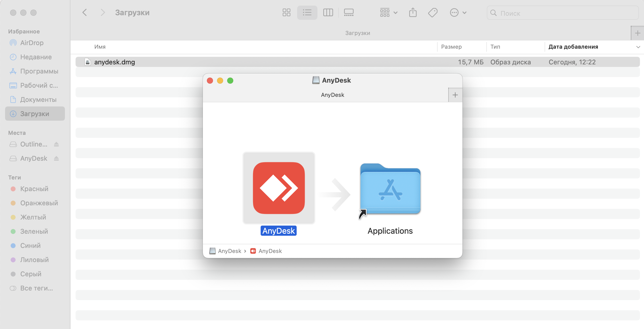Sort by Дата добавления column header

pyautogui.click(x=573, y=47)
